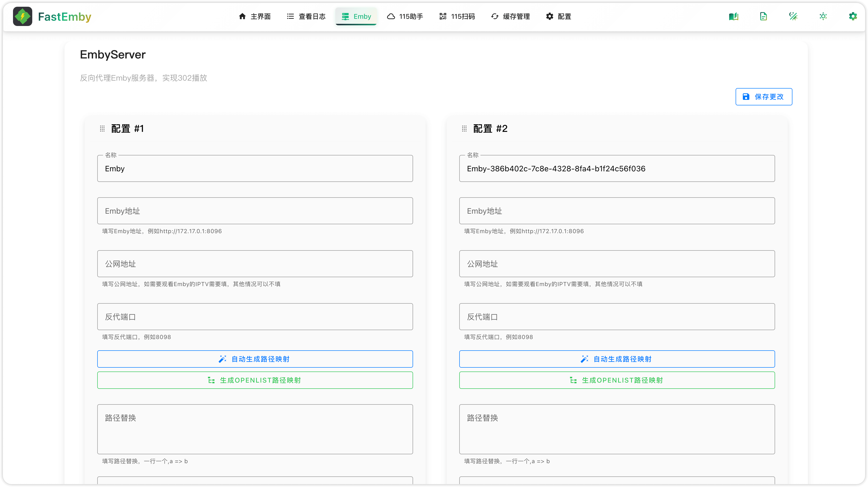Click the document file icon in header
Viewport: 868px width, 487px height.
pyautogui.click(x=763, y=17)
